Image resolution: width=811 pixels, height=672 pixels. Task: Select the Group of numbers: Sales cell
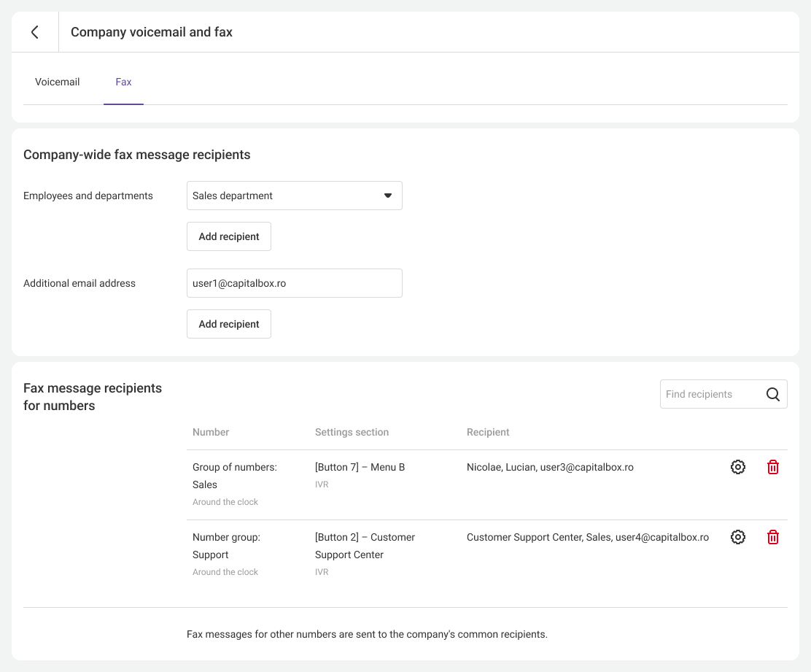(x=234, y=476)
